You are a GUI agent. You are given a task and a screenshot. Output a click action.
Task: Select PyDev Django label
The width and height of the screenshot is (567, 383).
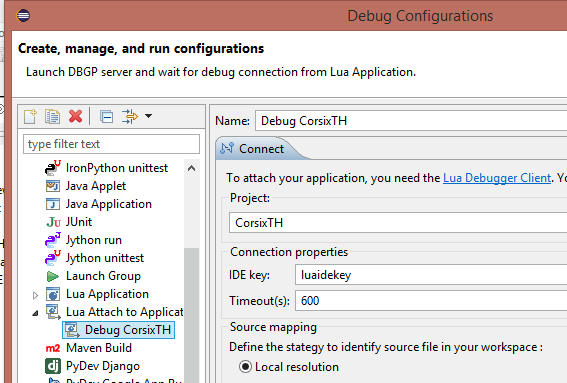(x=103, y=366)
